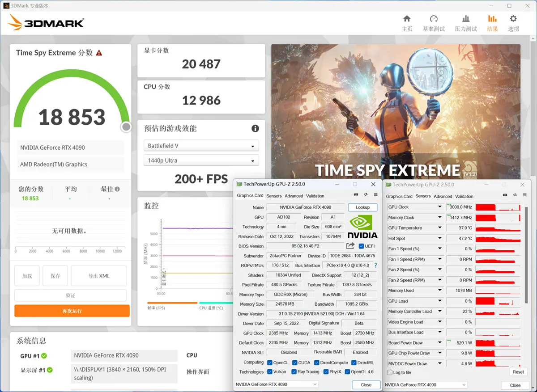The width and height of the screenshot is (537, 392).
Task: Click refresh icon in Graphics Card GPU-Z window
Action: 366,195
